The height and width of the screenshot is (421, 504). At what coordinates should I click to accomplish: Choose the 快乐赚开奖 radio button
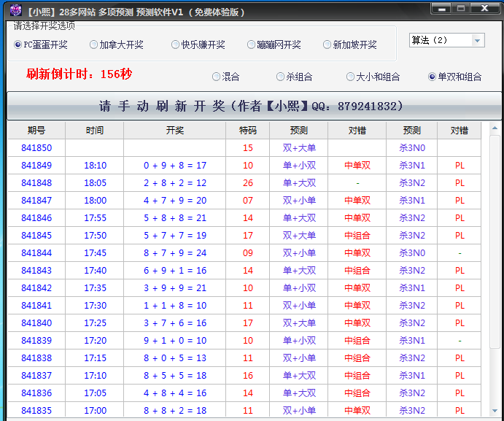pyautogui.click(x=198, y=45)
